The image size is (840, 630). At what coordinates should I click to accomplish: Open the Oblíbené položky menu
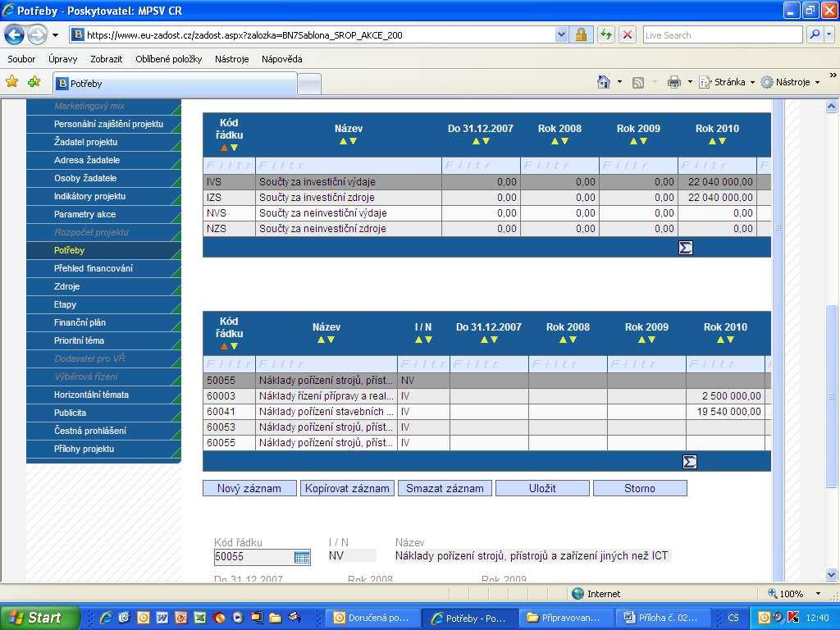click(169, 59)
